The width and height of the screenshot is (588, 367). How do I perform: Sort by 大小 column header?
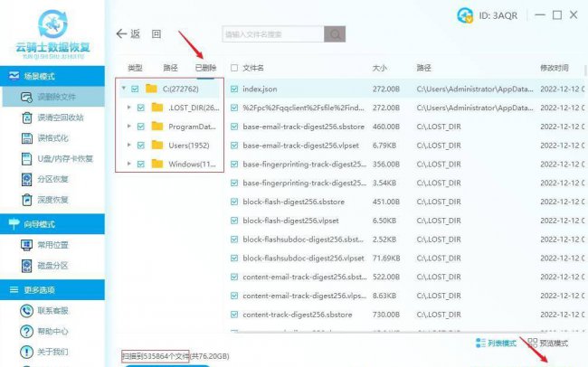click(x=380, y=68)
